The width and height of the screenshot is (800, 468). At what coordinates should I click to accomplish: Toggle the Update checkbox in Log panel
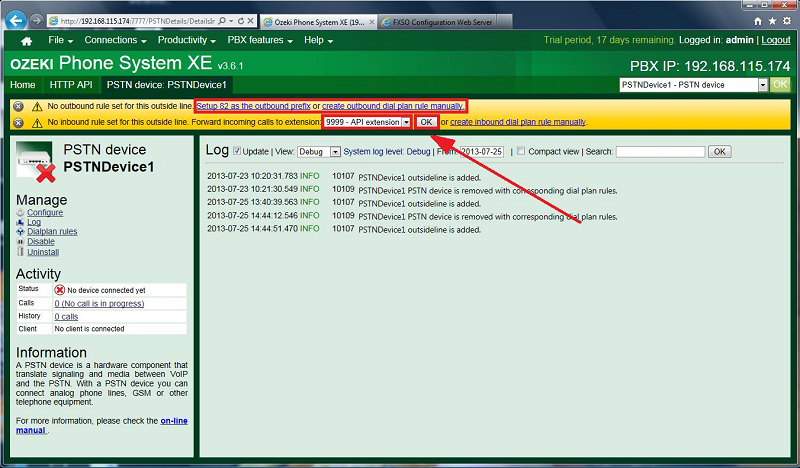(237, 151)
